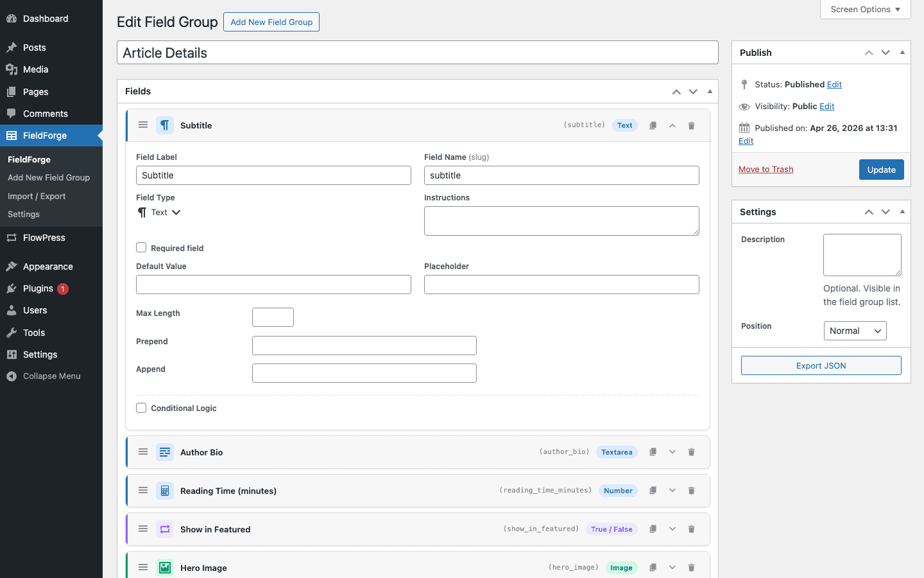Image resolution: width=924 pixels, height=578 pixels.
Task: Expand the Show in Featured row
Action: (x=672, y=529)
